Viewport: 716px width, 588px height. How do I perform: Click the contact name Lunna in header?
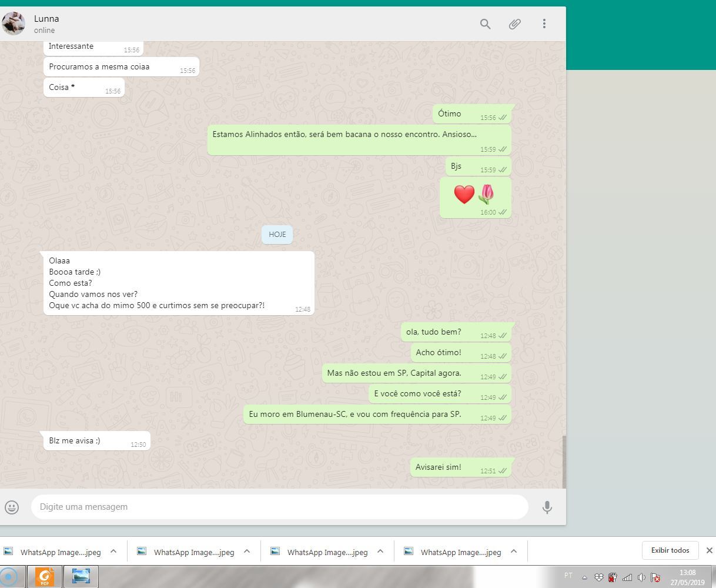46,19
